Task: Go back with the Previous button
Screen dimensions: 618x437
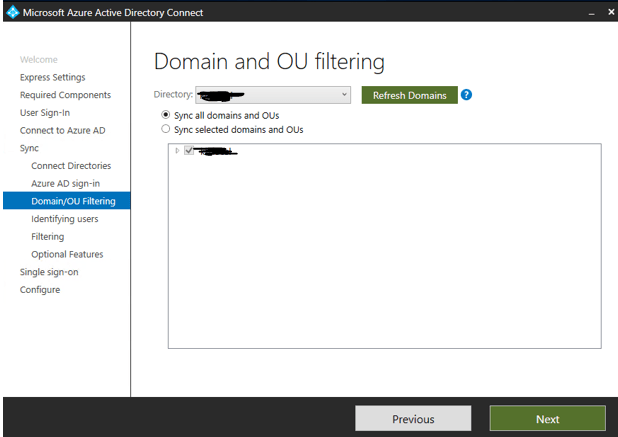Action: pyautogui.click(x=413, y=418)
